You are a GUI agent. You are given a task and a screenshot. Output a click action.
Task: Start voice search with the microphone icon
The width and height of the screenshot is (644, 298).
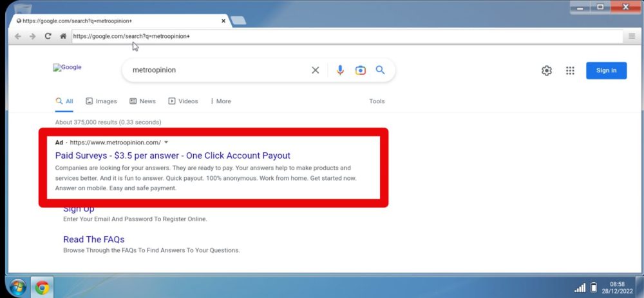tap(340, 70)
